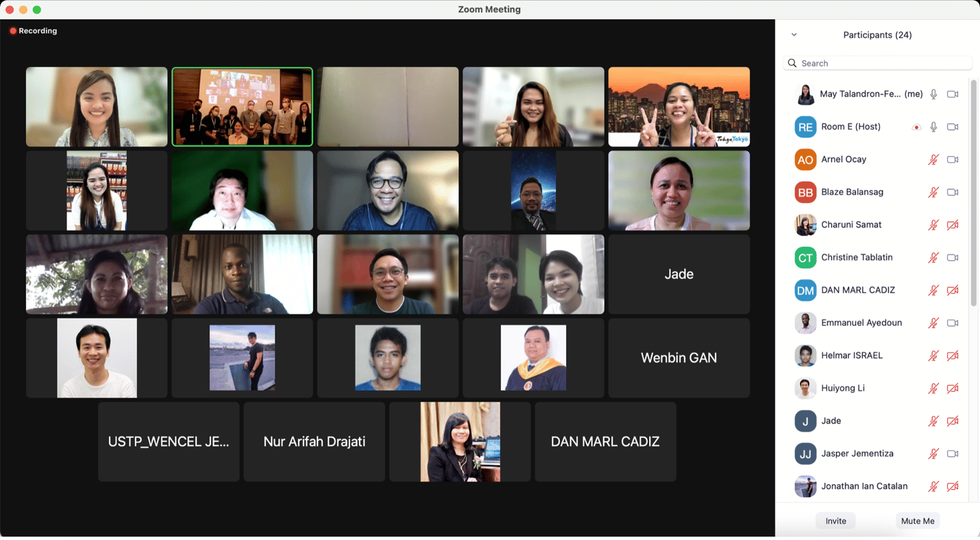
Task: Click Emmanuel Ayedoun in participants list
Action: tap(861, 323)
